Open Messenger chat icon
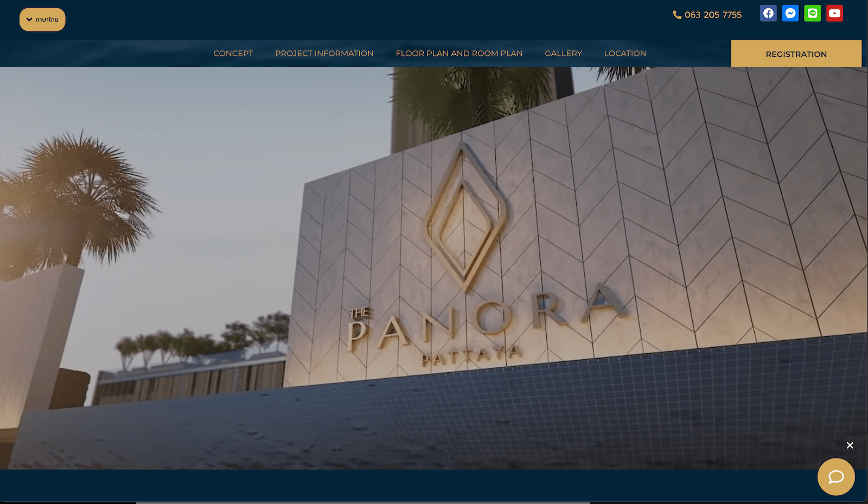 coord(790,14)
